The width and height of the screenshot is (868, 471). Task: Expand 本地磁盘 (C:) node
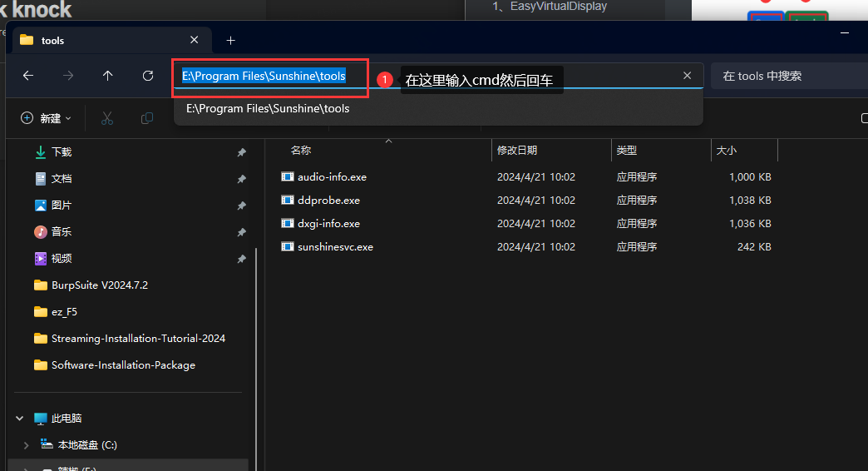[26, 445]
